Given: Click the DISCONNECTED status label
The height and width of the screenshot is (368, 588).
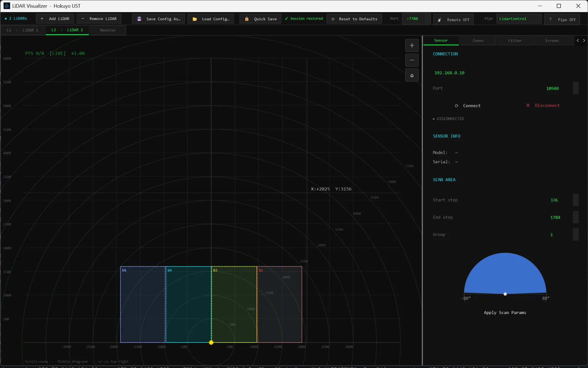Looking at the screenshot, I should click(x=449, y=119).
